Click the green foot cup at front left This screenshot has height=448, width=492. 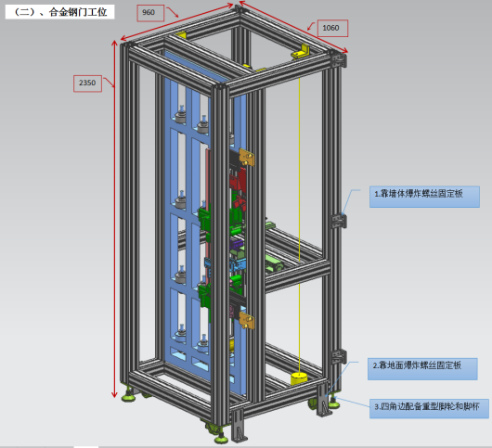pos(128,396)
